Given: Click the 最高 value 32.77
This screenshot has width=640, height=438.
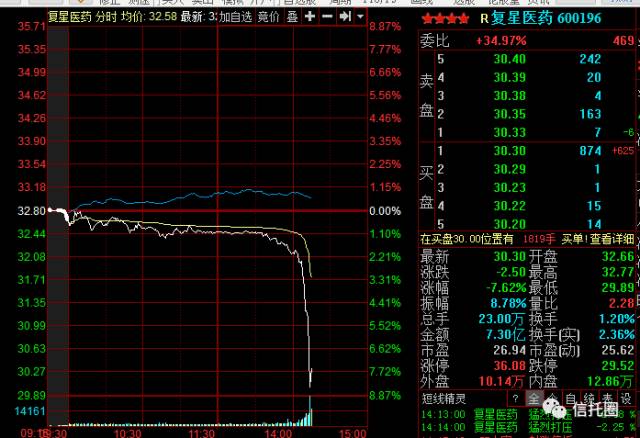Looking at the screenshot, I should click(x=618, y=272).
